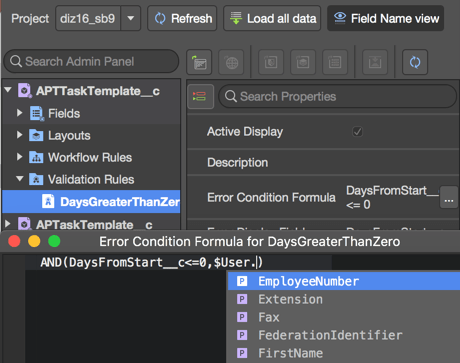Click the P icon next to FederationIdentifier
This screenshot has width=460, height=363.
(x=242, y=335)
